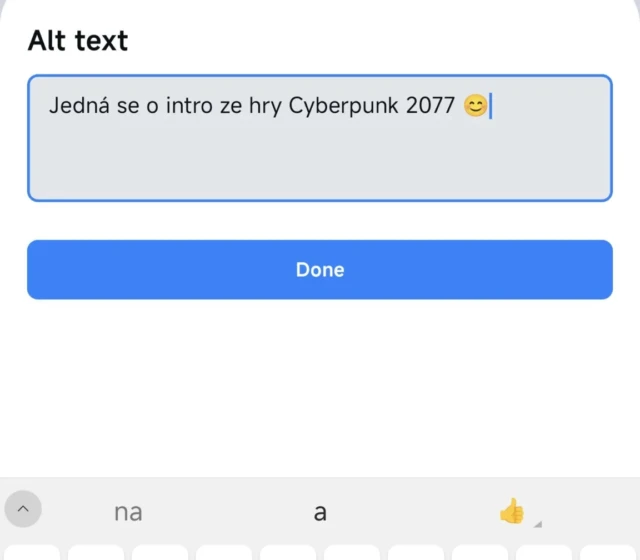Tap the word "se" in the text
The image size is (640, 560).
coord(128,106)
